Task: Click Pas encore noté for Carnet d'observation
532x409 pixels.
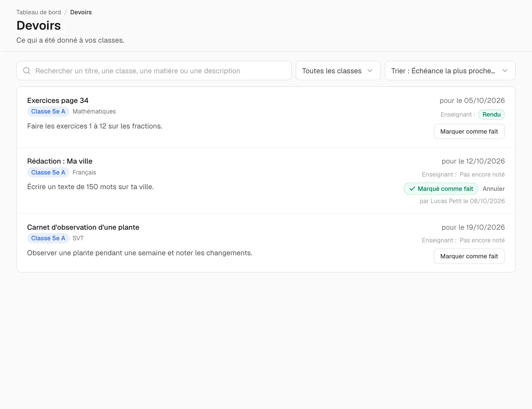Action: [x=482, y=240]
